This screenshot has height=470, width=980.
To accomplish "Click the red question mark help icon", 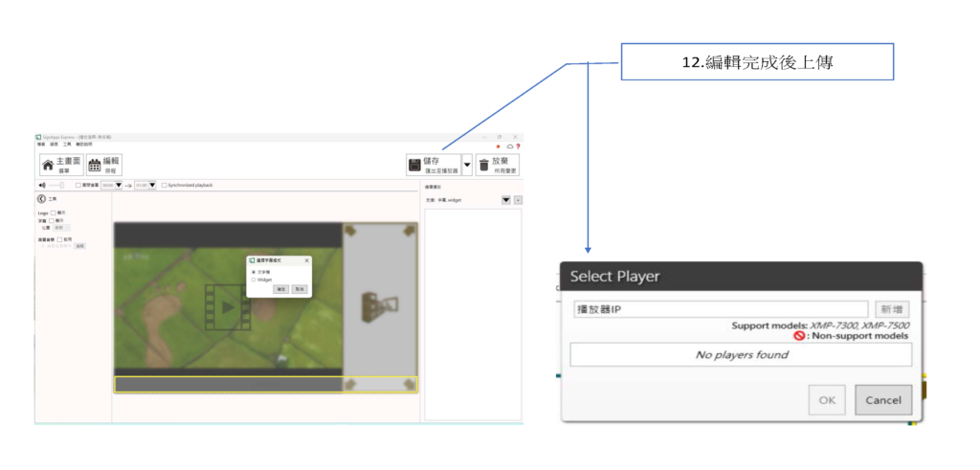I will point(518,146).
